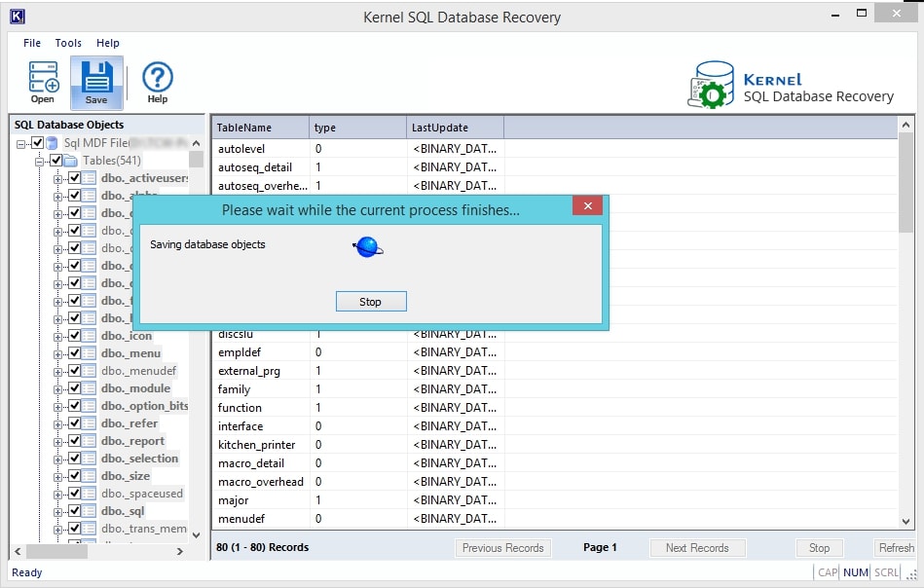
Task: Expand the dbo._report tree node
Action: pyautogui.click(x=57, y=442)
